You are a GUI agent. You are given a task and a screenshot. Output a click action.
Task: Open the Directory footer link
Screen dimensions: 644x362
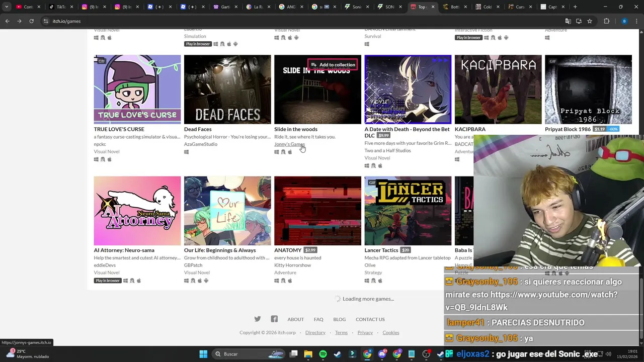click(315, 332)
